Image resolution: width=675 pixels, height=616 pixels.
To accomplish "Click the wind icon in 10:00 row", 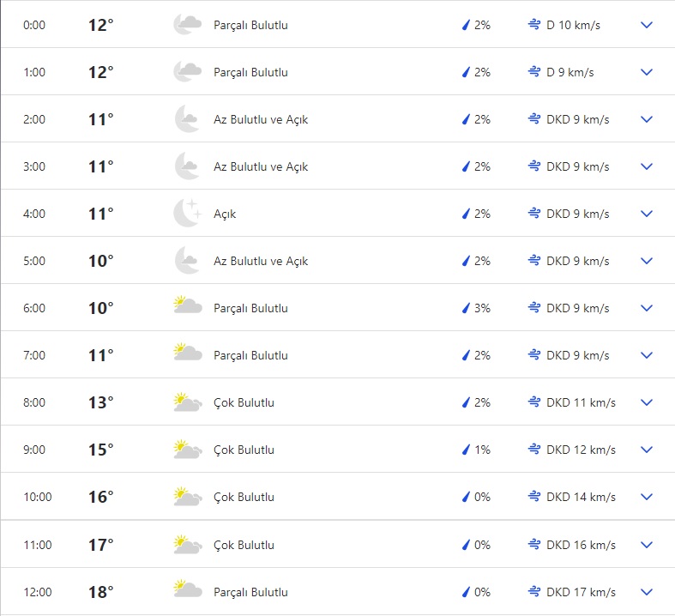I will click(534, 497).
